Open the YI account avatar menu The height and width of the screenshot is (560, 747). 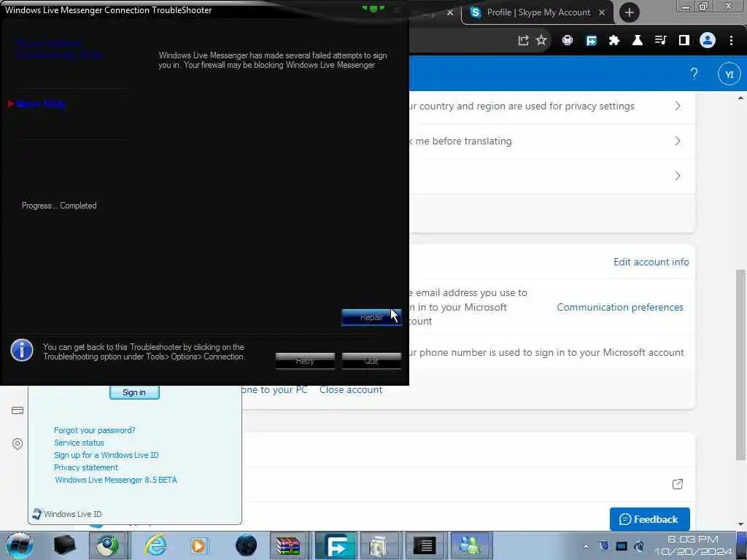729,74
